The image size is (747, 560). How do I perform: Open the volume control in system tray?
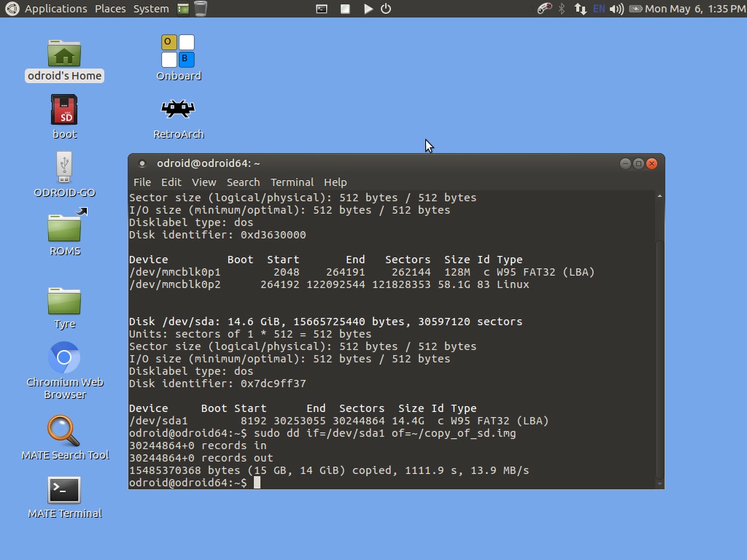[616, 9]
